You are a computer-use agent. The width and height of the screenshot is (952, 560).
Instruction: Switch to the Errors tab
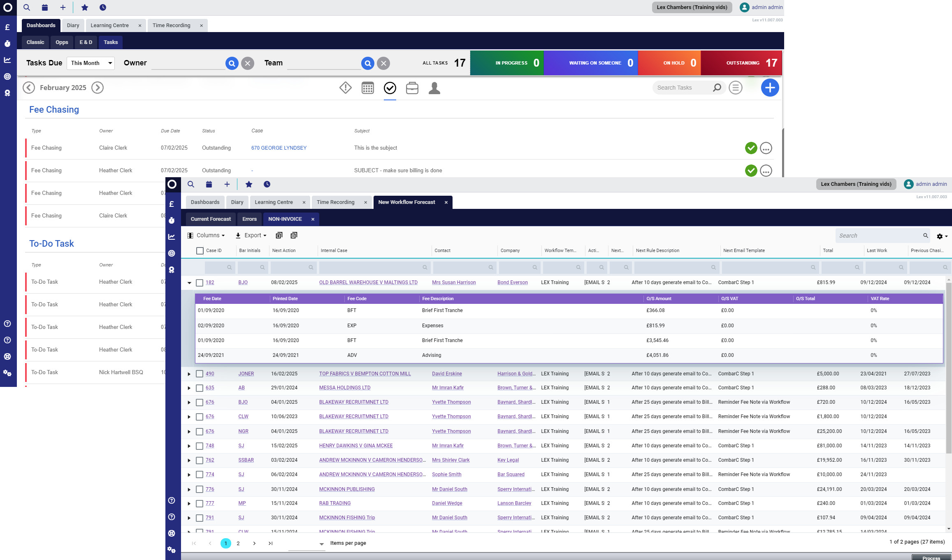point(249,219)
